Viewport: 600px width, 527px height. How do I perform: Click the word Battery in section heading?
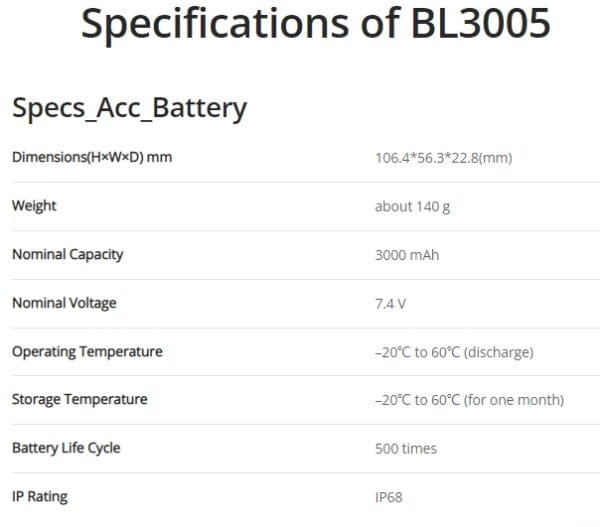pos(199,109)
